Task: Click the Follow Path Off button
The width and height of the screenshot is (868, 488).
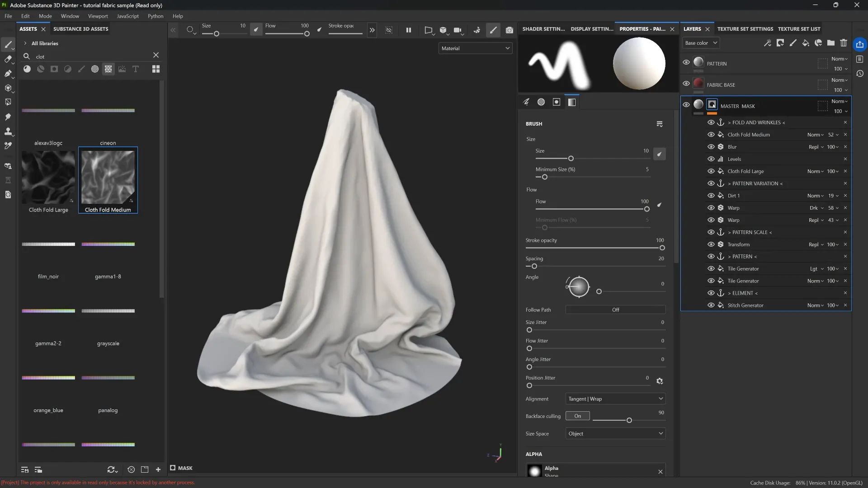Action: [615, 310]
